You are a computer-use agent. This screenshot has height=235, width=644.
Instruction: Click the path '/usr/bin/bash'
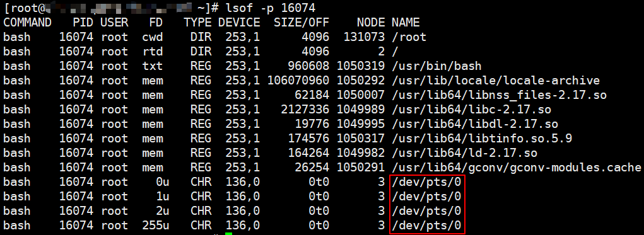(436, 66)
